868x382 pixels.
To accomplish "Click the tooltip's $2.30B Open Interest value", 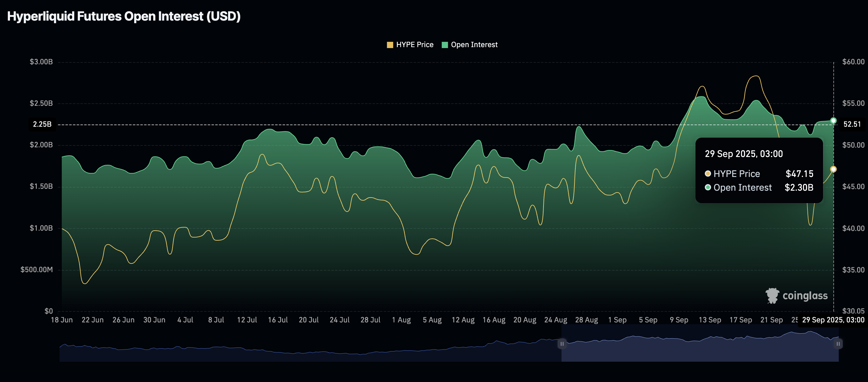I will (799, 188).
